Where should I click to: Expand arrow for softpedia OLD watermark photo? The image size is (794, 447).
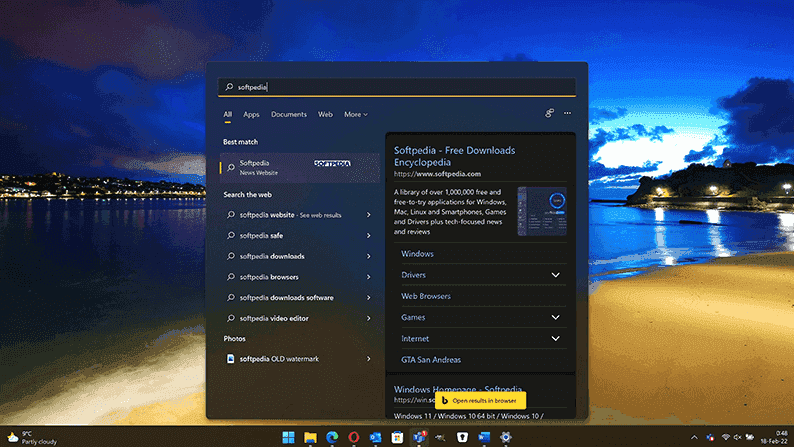[369, 359]
